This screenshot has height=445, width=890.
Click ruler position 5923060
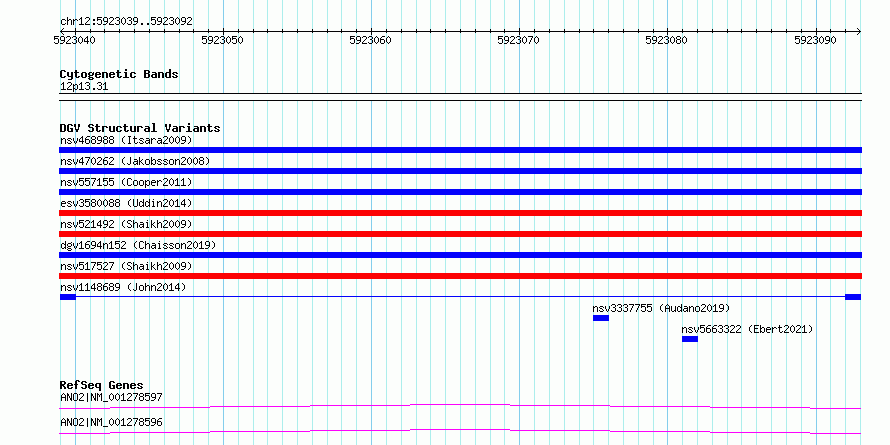(371, 40)
